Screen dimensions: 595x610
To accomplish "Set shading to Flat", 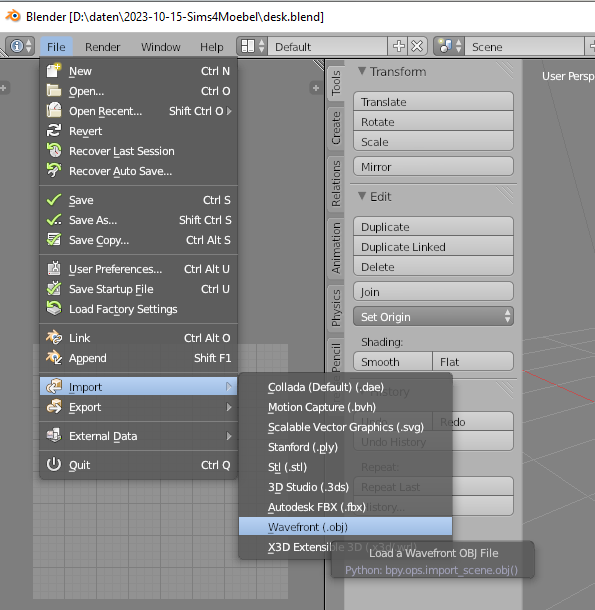I will (x=473, y=361).
